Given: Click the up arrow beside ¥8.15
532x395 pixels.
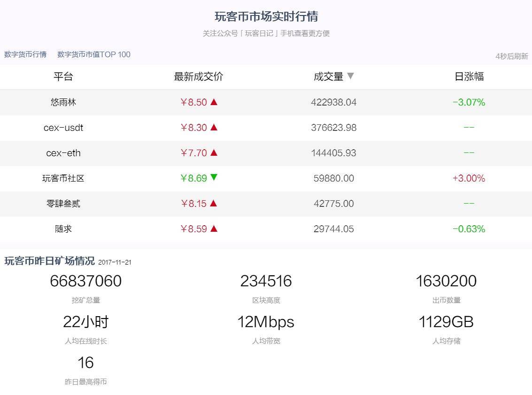Looking at the screenshot, I should coord(214,203).
